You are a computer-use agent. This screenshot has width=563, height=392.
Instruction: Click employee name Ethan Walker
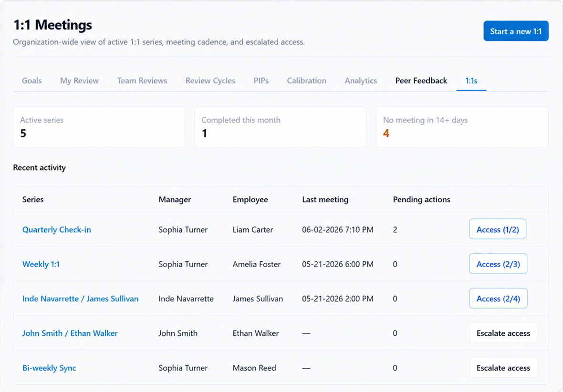pos(256,333)
